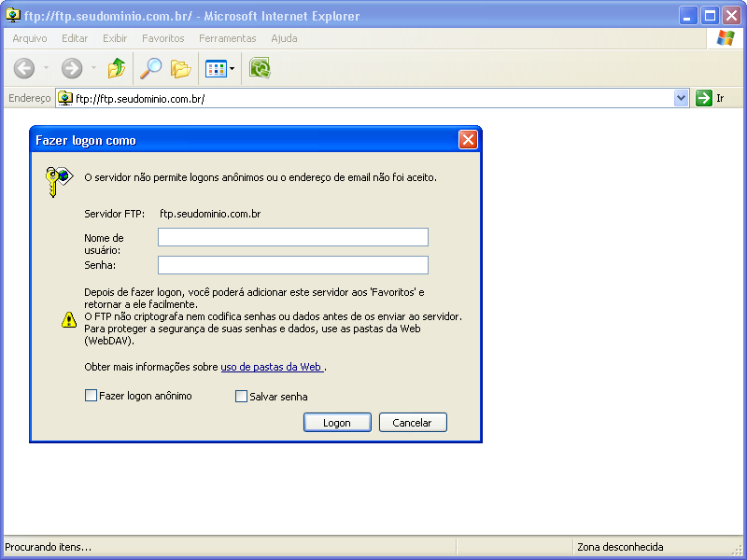Click the green Ir go arrow
Viewport: 747px width, 560px height.
pyautogui.click(x=704, y=98)
